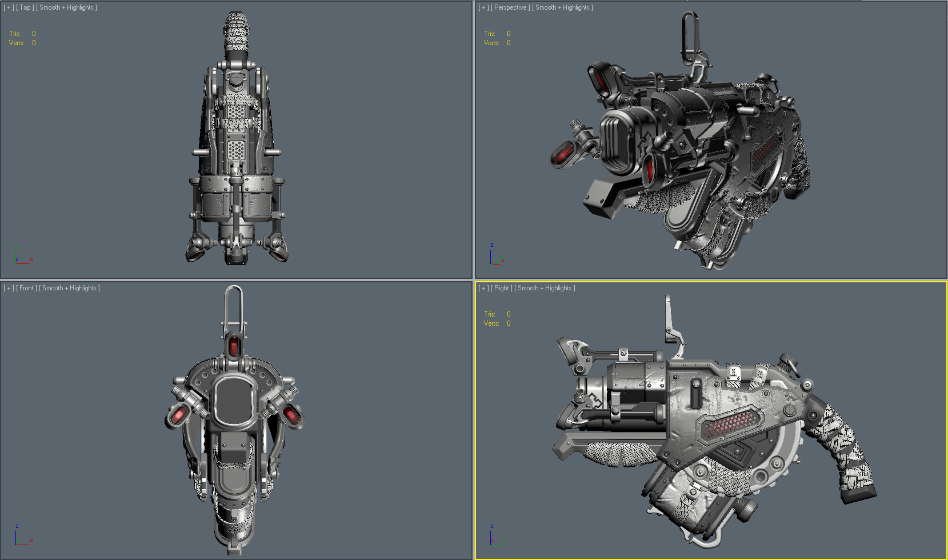Open the [+] menu in Right viewport
The height and width of the screenshot is (560, 948).
(483, 288)
